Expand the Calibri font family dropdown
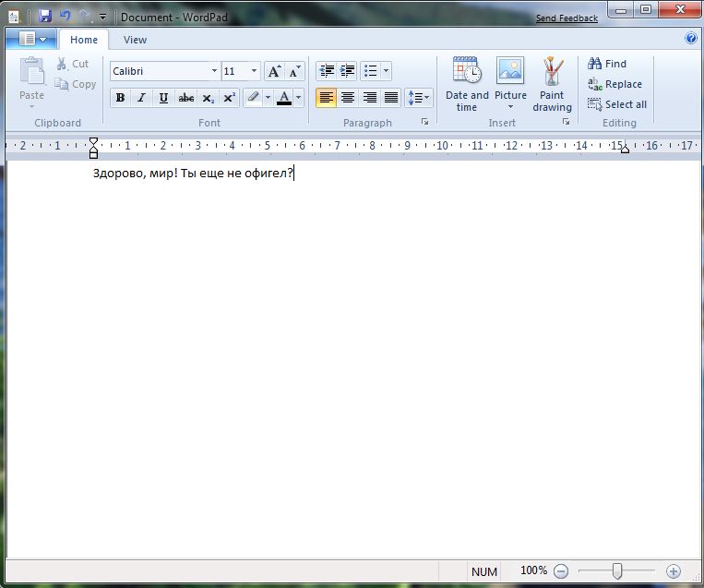704x588 pixels. tap(214, 71)
